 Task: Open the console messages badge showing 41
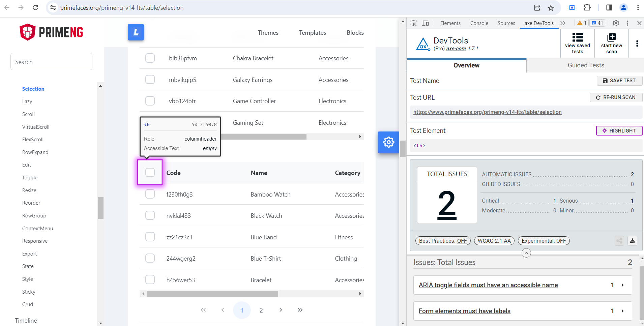click(597, 23)
